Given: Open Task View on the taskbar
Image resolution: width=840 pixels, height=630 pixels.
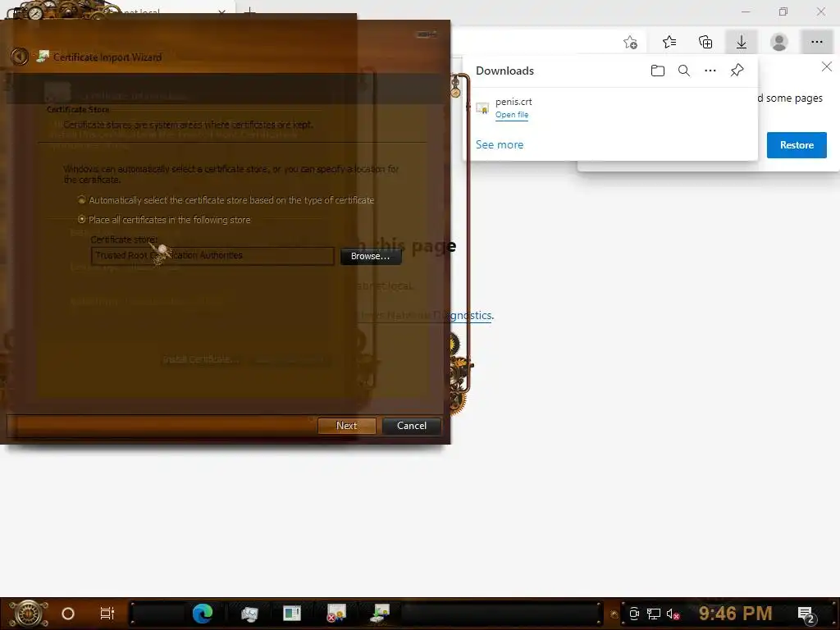Looking at the screenshot, I should (x=107, y=614).
